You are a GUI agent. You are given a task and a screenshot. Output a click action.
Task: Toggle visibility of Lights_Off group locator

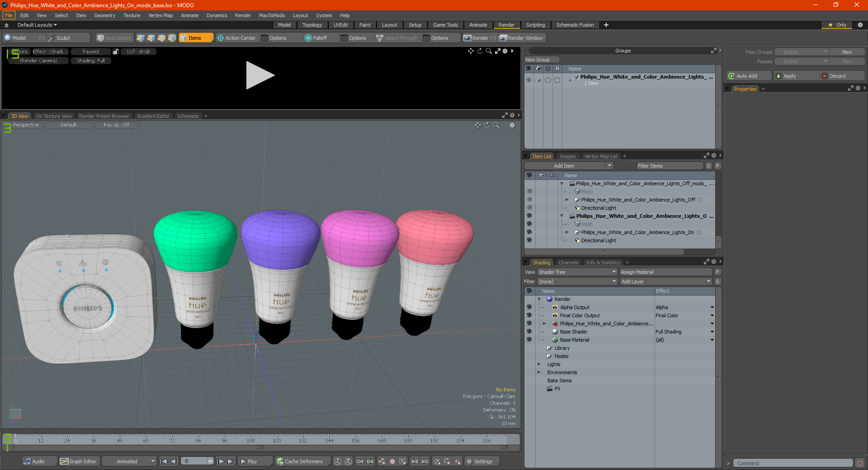pyautogui.click(x=529, y=200)
